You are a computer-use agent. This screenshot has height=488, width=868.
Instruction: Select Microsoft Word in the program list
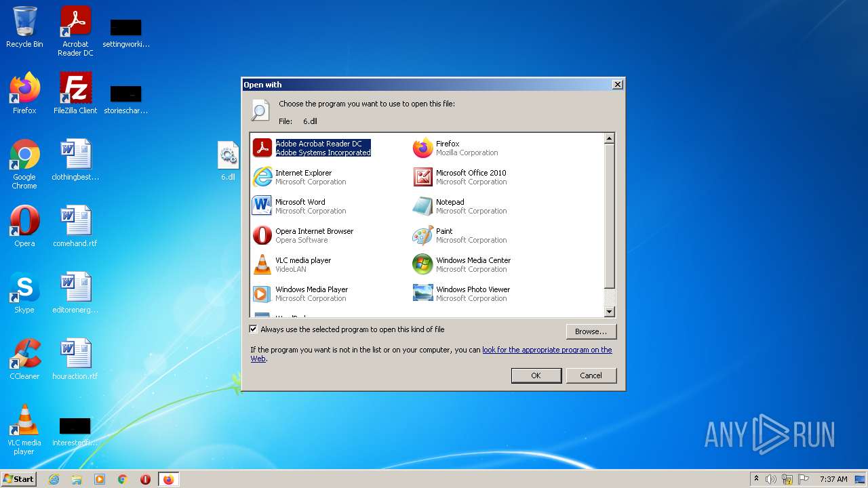(299, 206)
